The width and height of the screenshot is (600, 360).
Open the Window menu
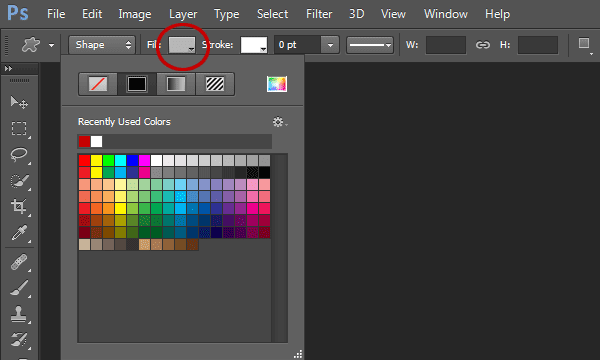[x=445, y=14]
